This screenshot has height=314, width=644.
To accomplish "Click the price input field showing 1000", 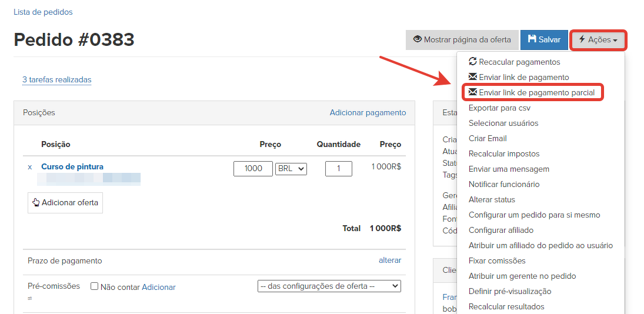I will tap(253, 169).
